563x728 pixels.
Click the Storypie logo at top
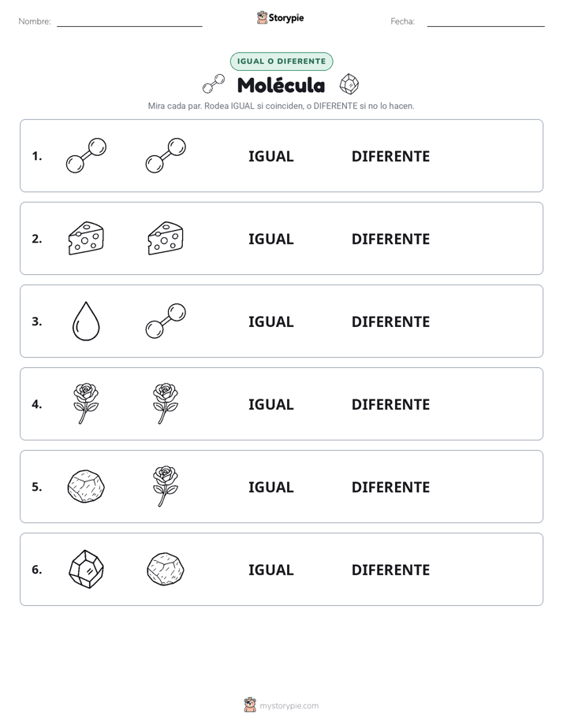click(x=280, y=17)
